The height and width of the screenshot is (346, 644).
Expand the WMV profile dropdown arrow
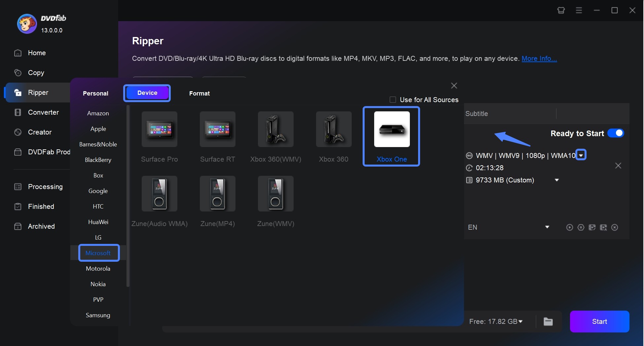581,155
